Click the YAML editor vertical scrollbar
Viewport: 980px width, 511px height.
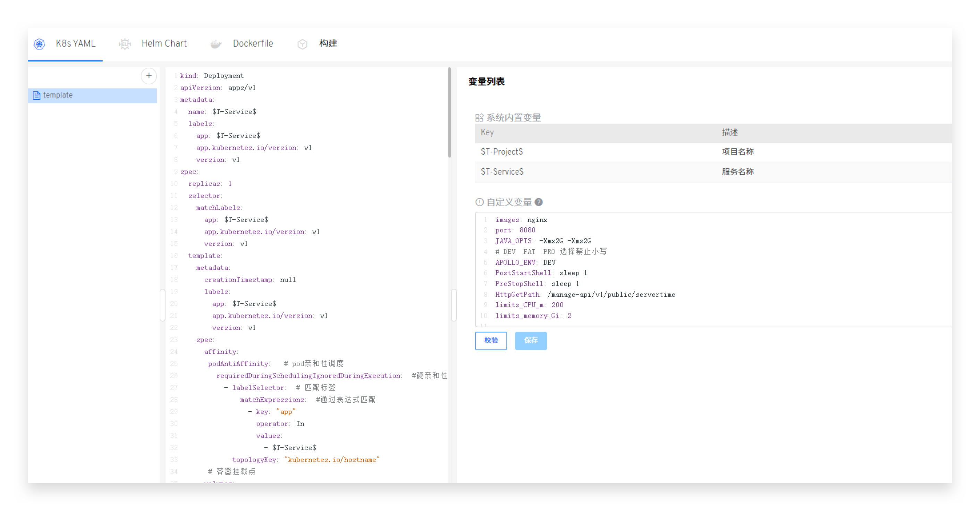(449, 113)
